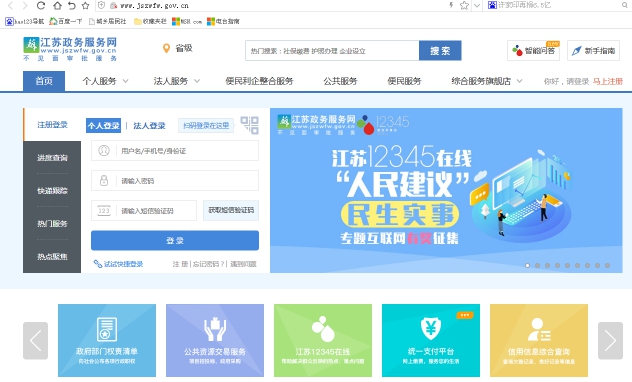The width and height of the screenshot is (632, 382).
Task: Click the QR code scan login icon
Action: (x=249, y=125)
